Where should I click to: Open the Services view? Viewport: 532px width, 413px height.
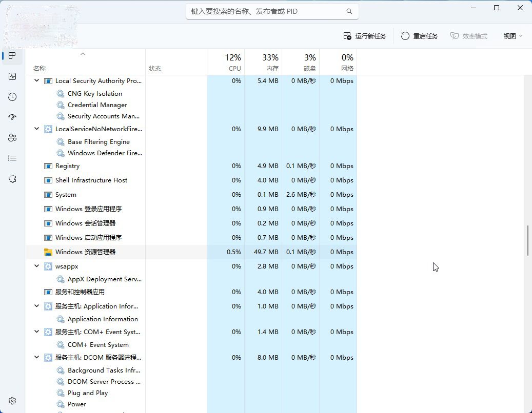(x=12, y=178)
